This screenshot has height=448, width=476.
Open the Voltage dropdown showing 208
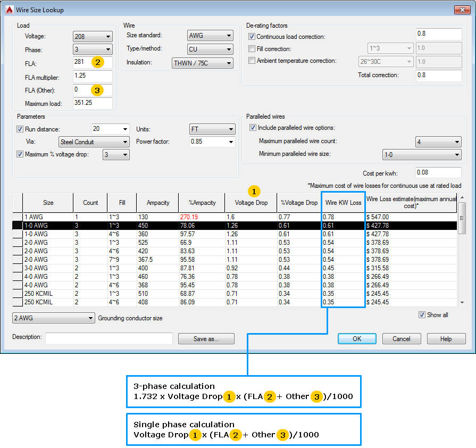(x=93, y=37)
